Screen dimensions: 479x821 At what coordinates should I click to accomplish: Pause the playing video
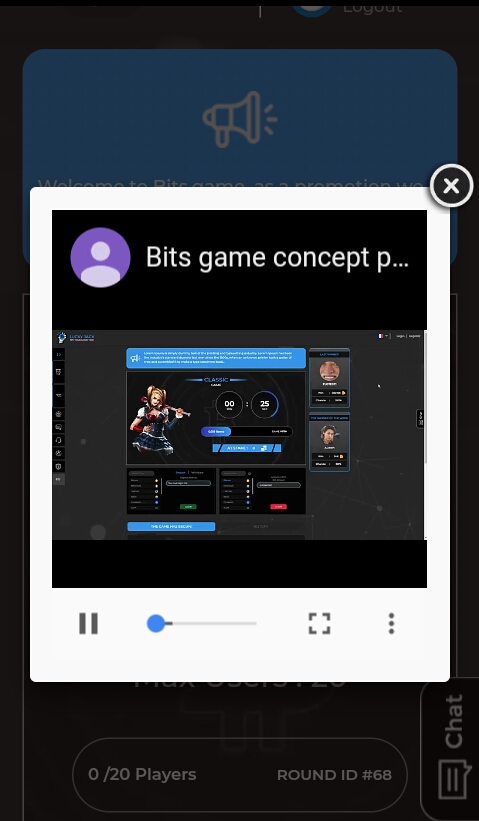point(88,623)
